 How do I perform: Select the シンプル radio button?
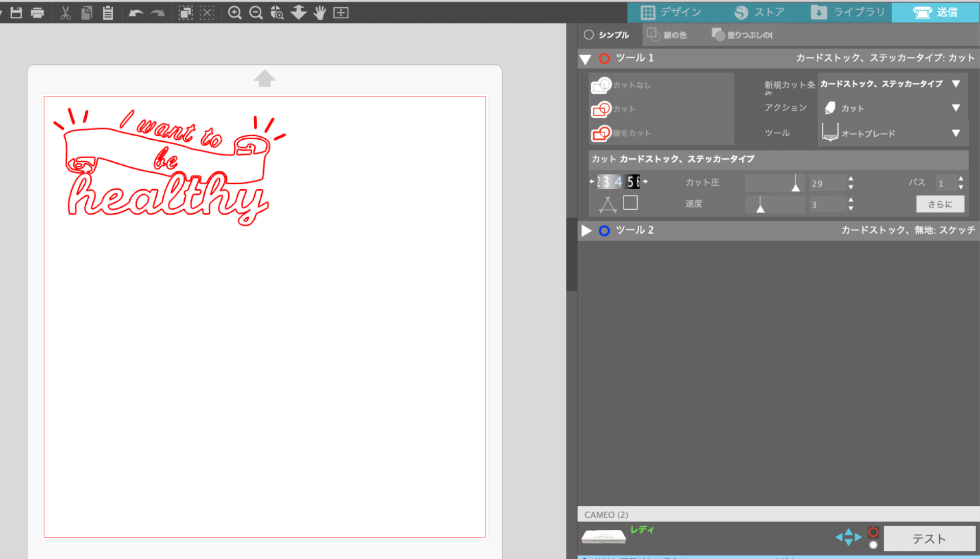[589, 35]
